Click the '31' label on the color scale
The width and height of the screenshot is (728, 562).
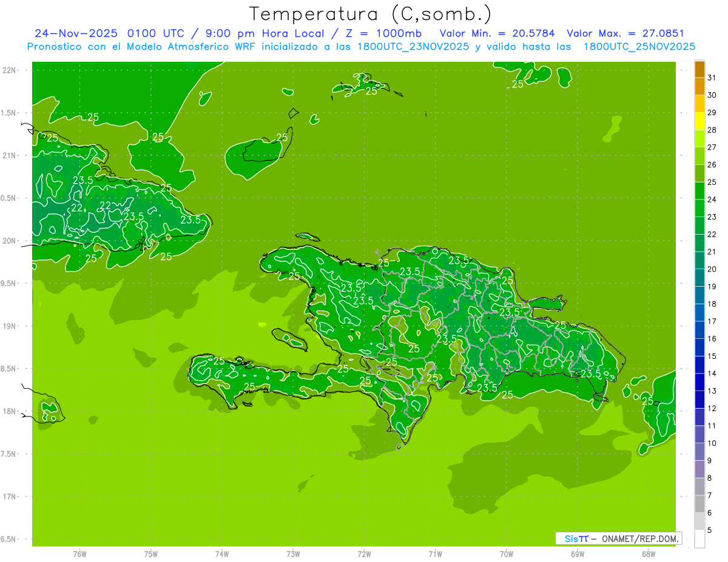coord(712,78)
